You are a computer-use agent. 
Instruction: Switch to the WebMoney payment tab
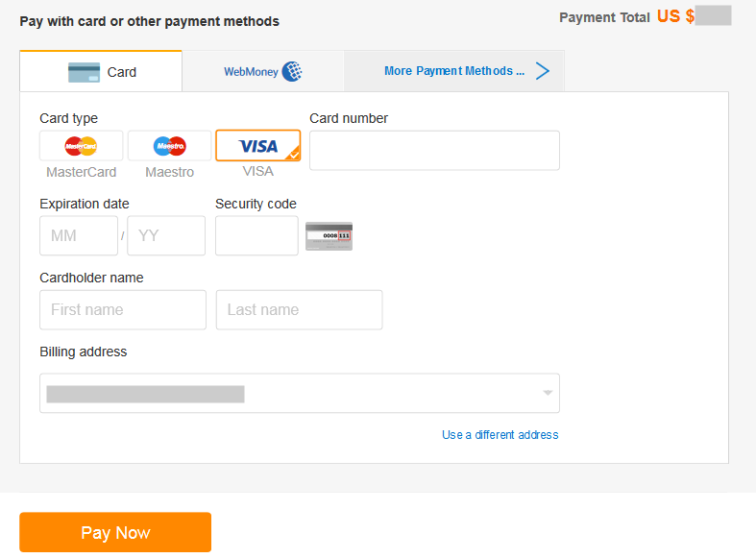pos(263,71)
